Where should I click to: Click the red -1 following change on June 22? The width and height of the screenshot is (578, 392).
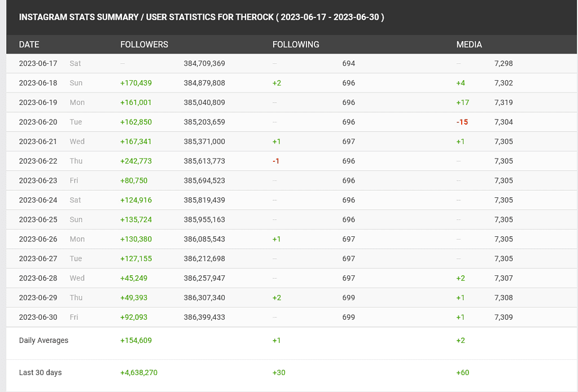tap(275, 161)
